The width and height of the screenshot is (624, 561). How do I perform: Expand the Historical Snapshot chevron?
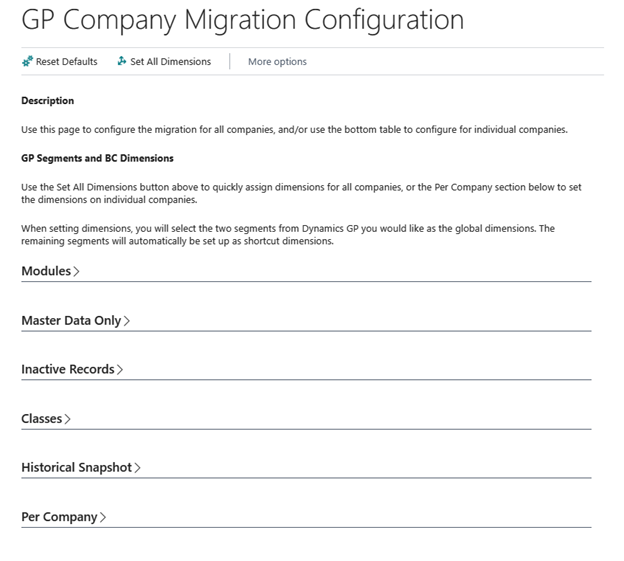pos(137,468)
